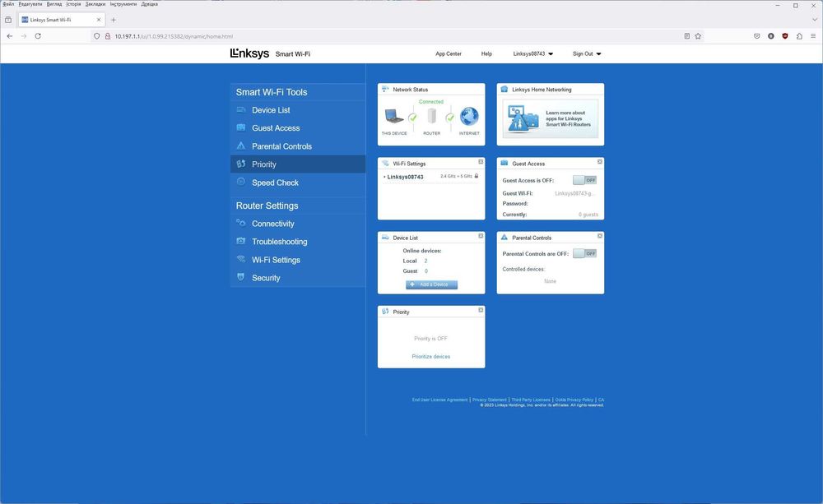The width and height of the screenshot is (823, 504).
Task: Open the Firefox application menu
Action: click(813, 36)
